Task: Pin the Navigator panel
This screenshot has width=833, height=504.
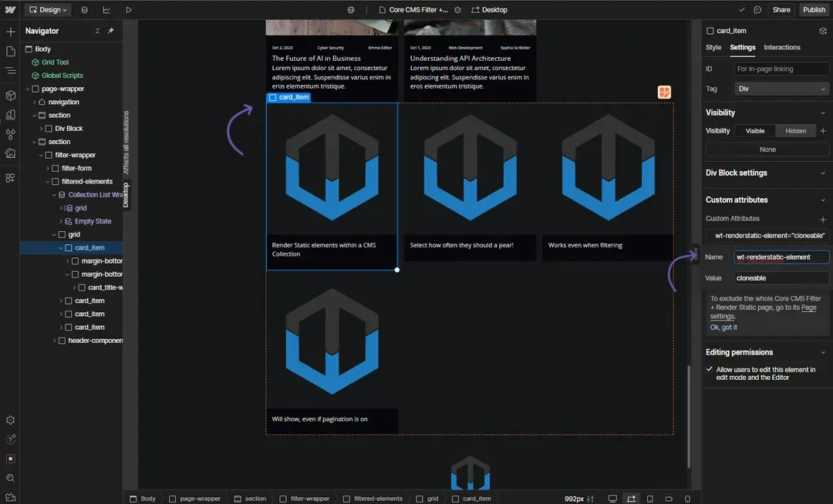Action: click(110, 31)
